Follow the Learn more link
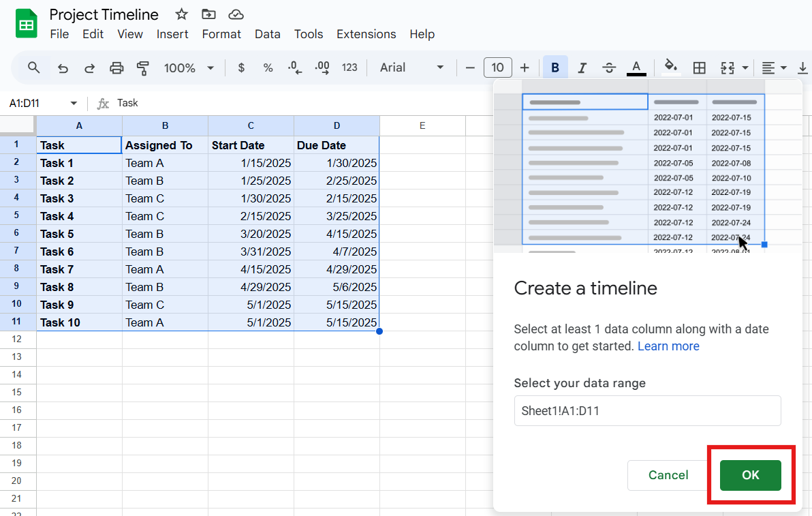The width and height of the screenshot is (812, 516). pos(668,346)
